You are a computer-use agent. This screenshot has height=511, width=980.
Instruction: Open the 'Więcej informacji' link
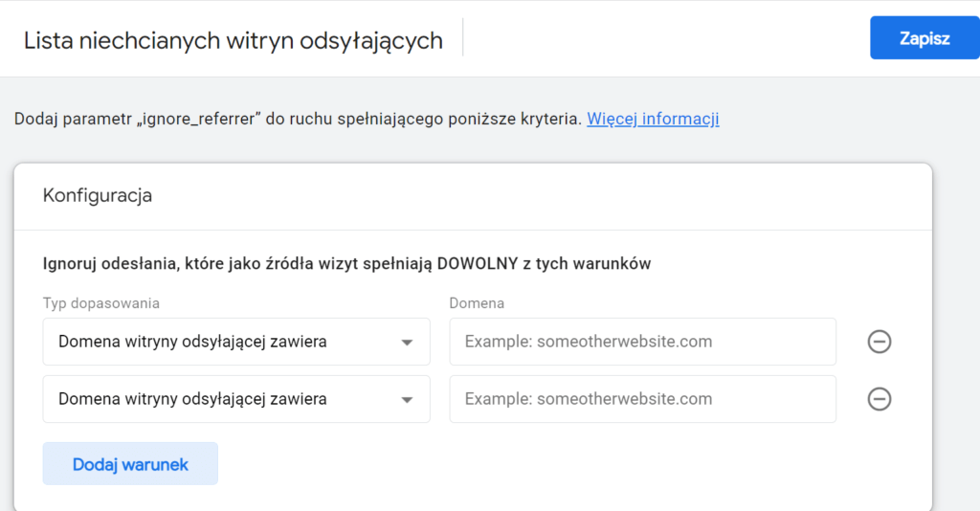coord(653,119)
